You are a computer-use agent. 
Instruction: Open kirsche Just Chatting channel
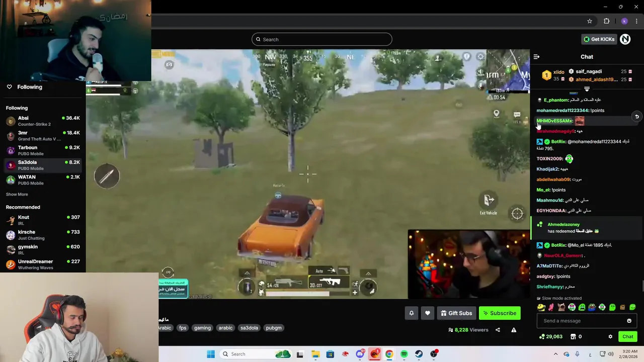tap(43, 235)
